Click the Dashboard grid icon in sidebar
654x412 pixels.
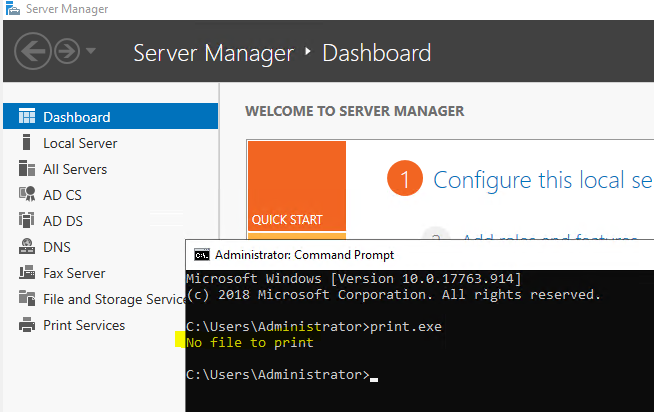tap(27, 116)
